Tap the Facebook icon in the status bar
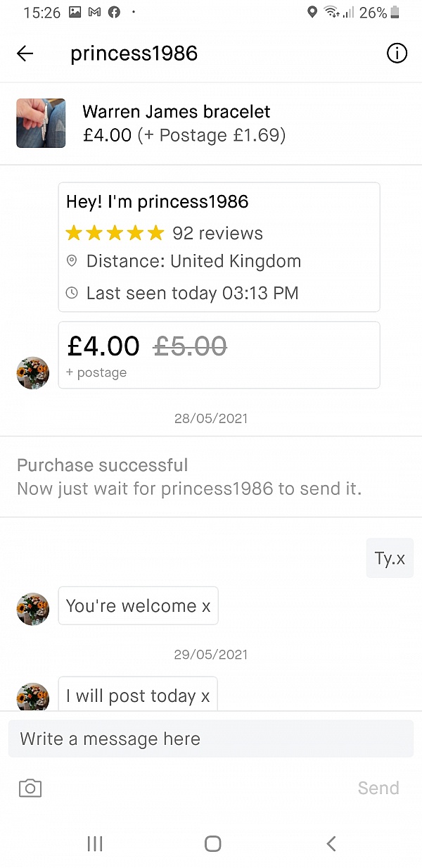The image size is (422, 868). [114, 12]
